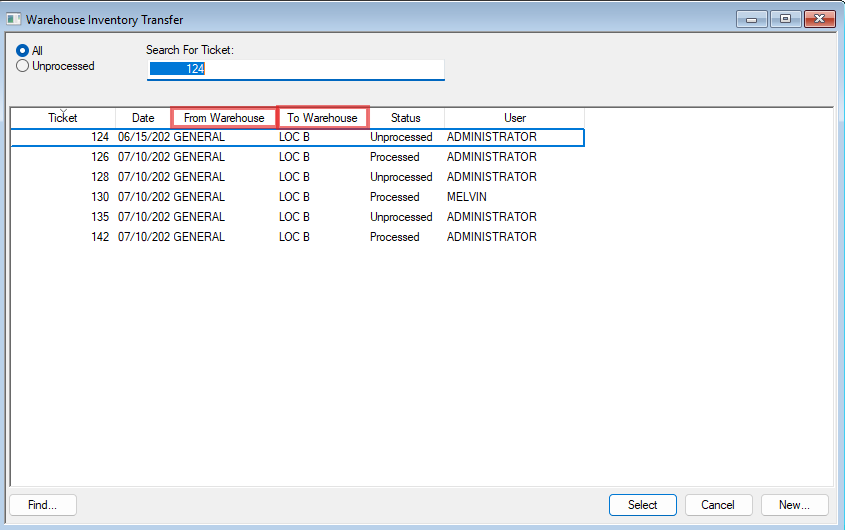Create a transfer with New... button

pyautogui.click(x=794, y=505)
